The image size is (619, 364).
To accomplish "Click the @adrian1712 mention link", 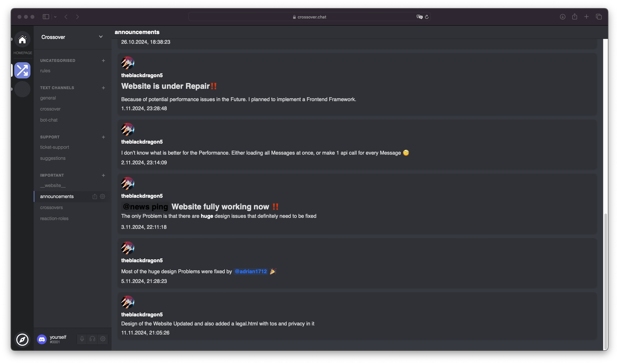I will 251,272.
